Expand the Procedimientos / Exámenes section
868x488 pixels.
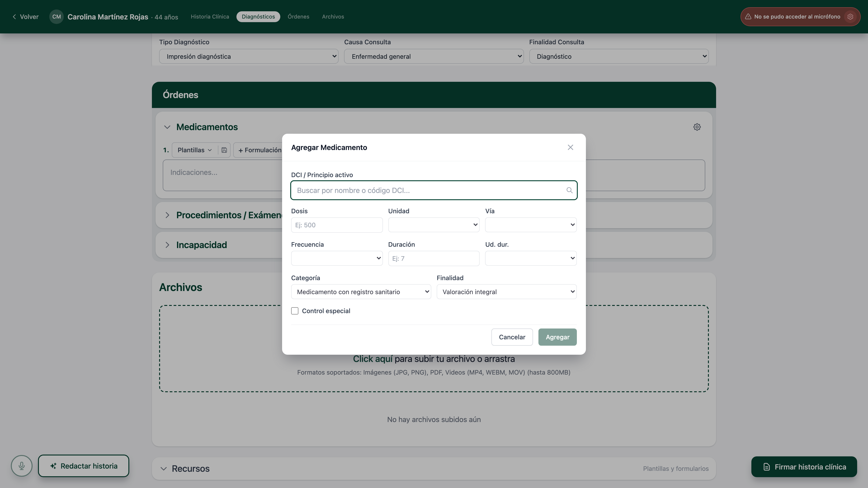pyautogui.click(x=167, y=215)
